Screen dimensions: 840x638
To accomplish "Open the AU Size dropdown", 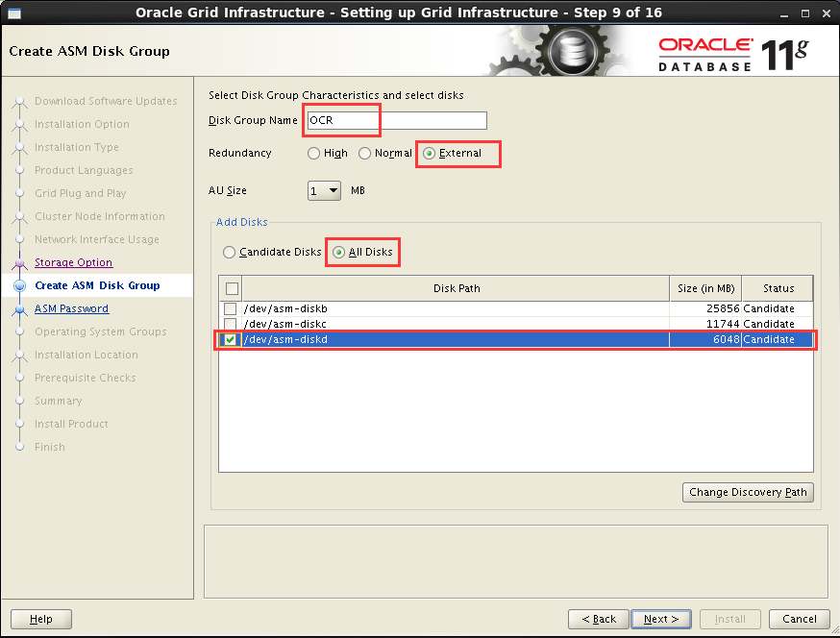I will (x=324, y=190).
